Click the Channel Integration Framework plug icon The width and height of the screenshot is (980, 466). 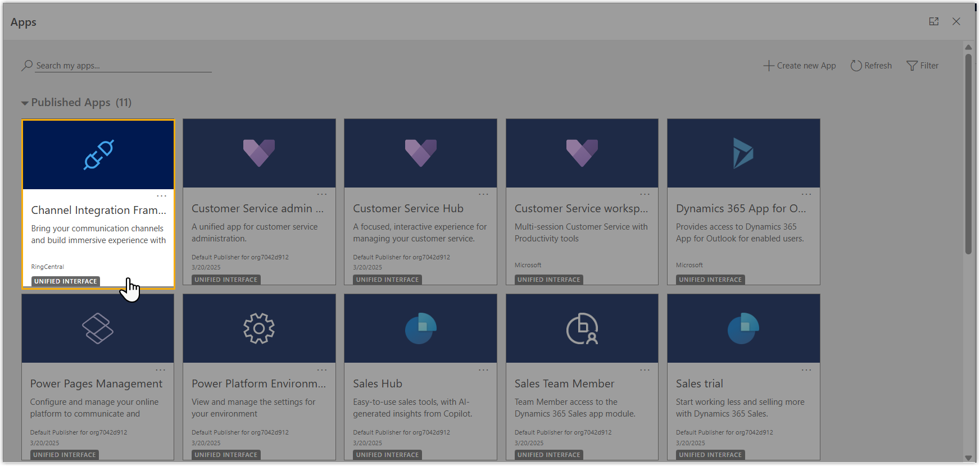(x=98, y=154)
